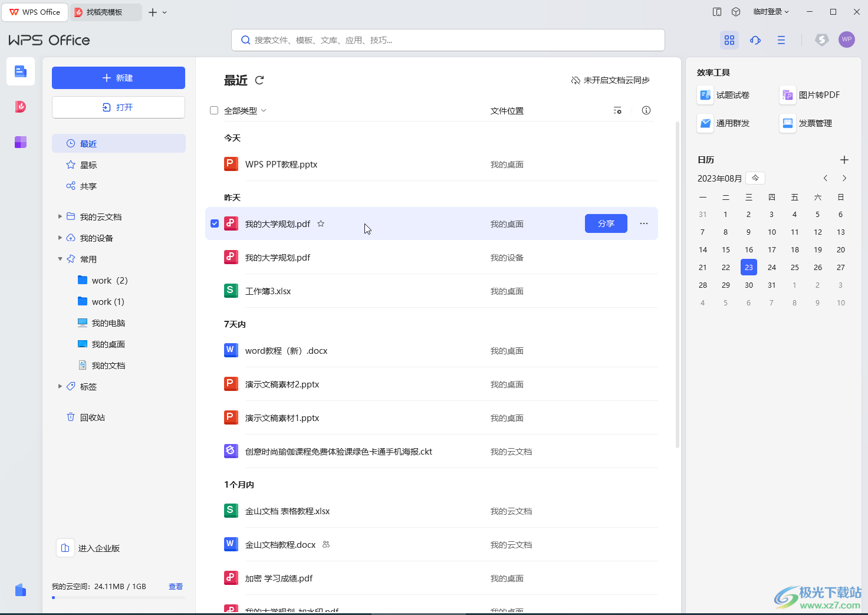Open more options for selected pdf row

pyautogui.click(x=644, y=223)
